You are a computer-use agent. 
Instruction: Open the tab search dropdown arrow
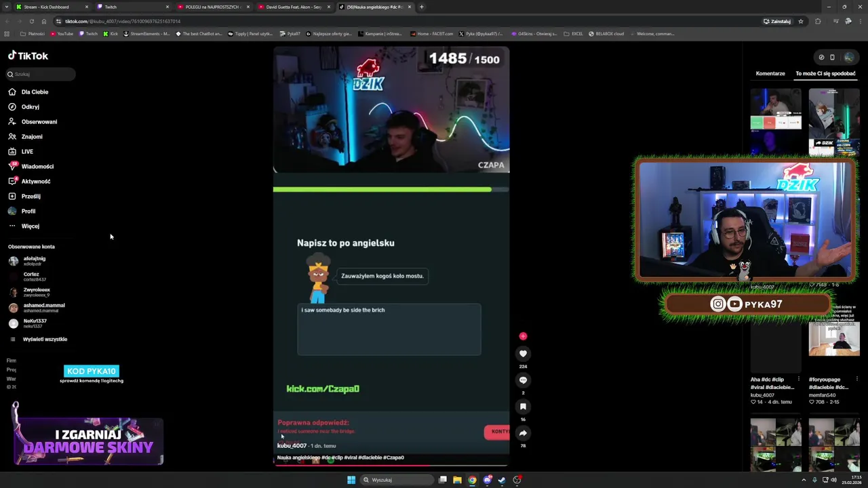(x=6, y=7)
